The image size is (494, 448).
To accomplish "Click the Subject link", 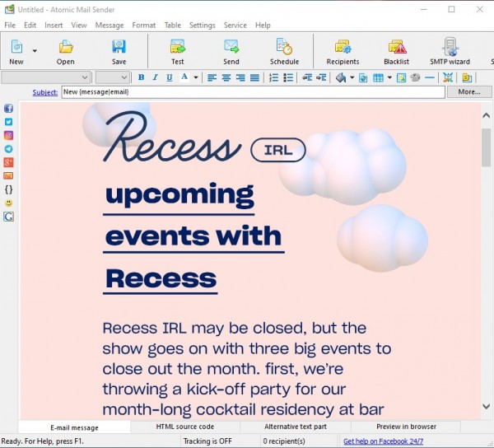I will pyautogui.click(x=45, y=92).
